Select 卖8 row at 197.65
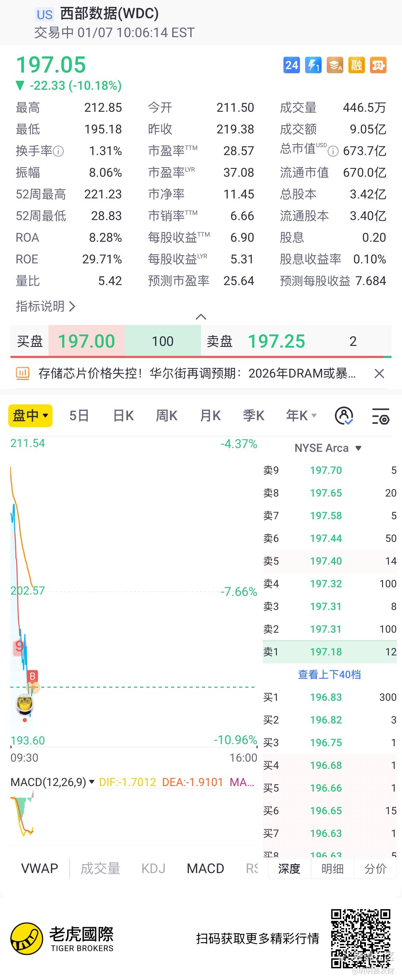 point(330,493)
